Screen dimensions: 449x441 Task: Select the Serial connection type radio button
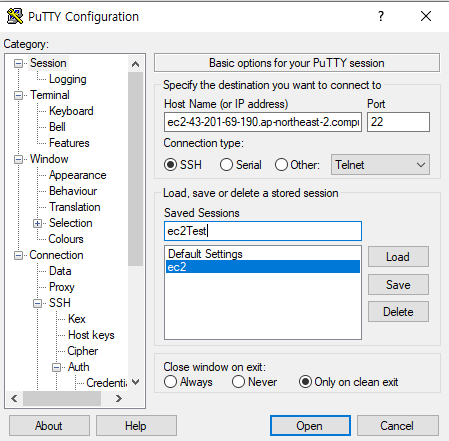[226, 165]
